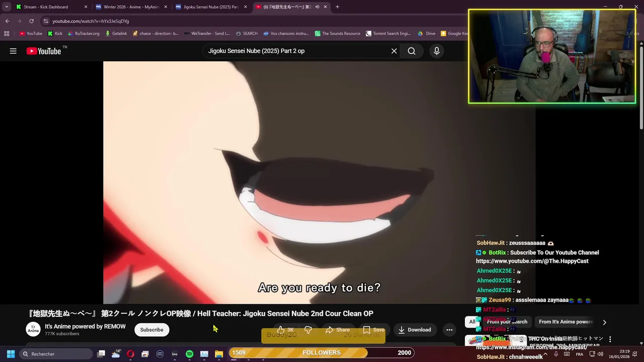This screenshot has height=362, width=644.
Task: Open a new browser tab
Action: coord(337,7)
